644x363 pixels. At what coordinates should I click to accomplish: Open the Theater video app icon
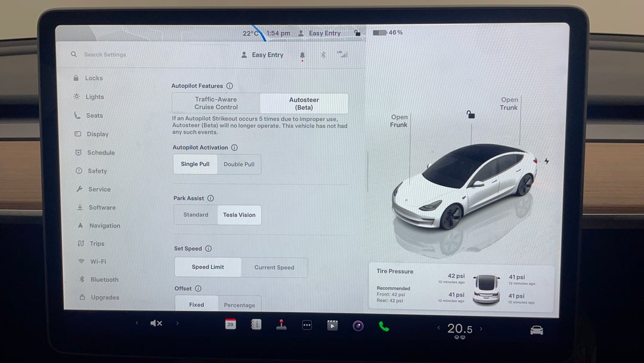(332, 325)
